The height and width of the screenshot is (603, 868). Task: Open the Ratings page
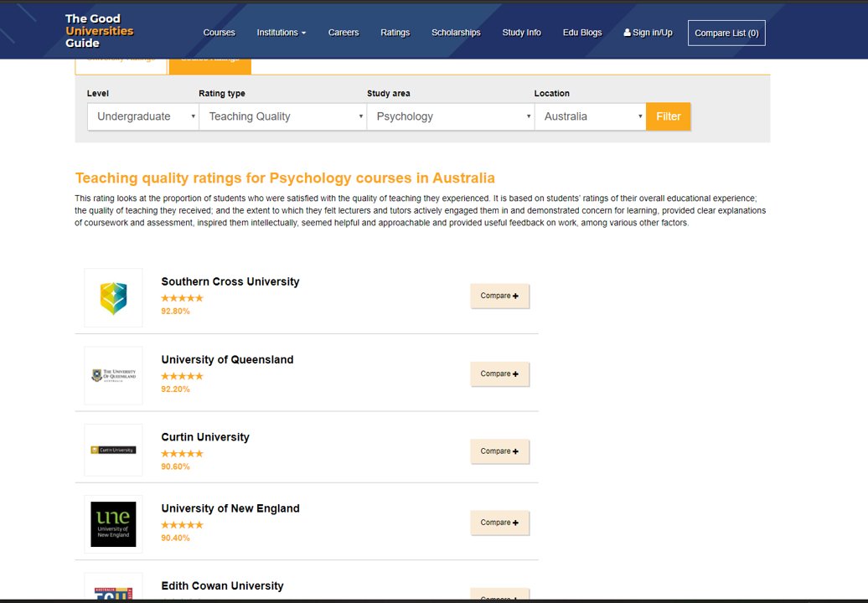395,33
